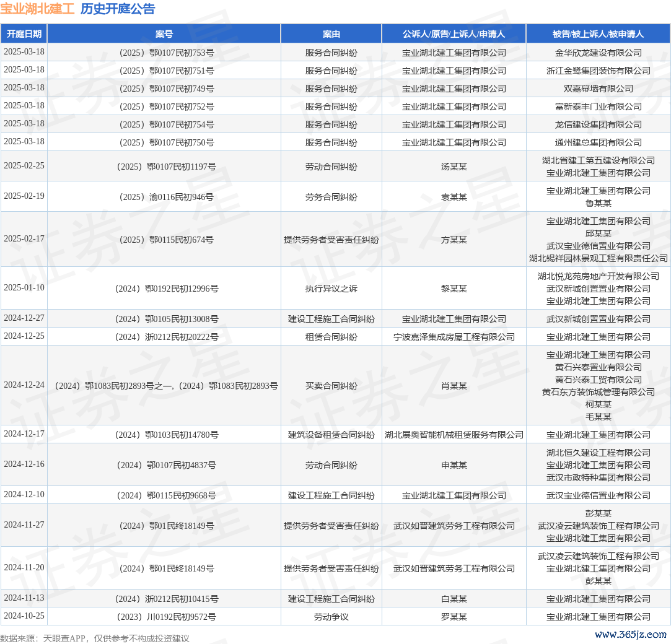Click case cause 建筑设备租赁合同纠纷
This screenshot has height=644, width=671.
click(x=331, y=435)
